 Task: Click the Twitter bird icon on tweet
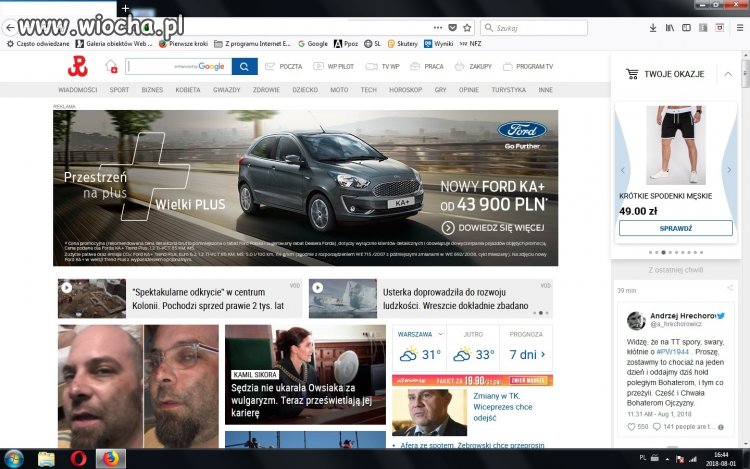(x=721, y=316)
